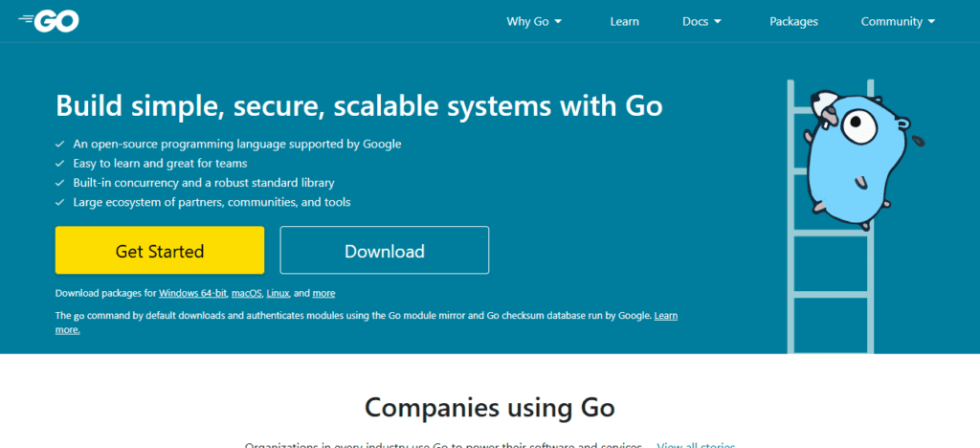Expand the Community dropdown menu
This screenshot has height=448, width=980.
pyautogui.click(x=898, y=21)
